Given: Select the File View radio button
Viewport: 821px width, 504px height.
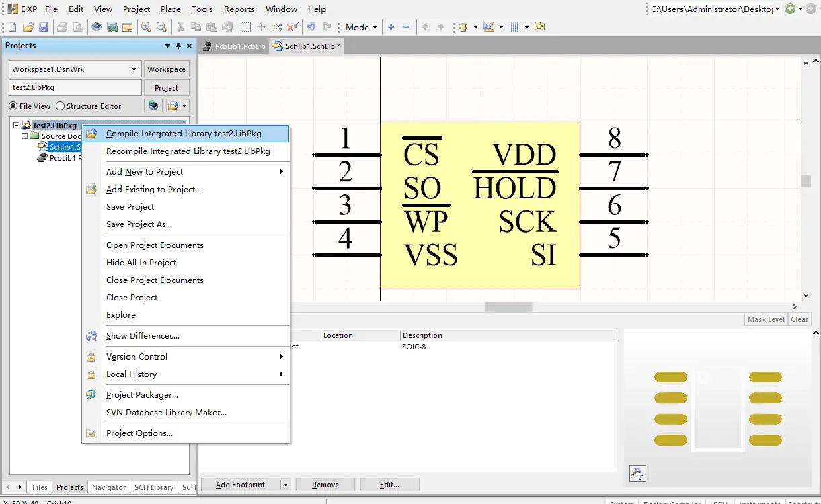Looking at the screenshot, I should (13, 106).
